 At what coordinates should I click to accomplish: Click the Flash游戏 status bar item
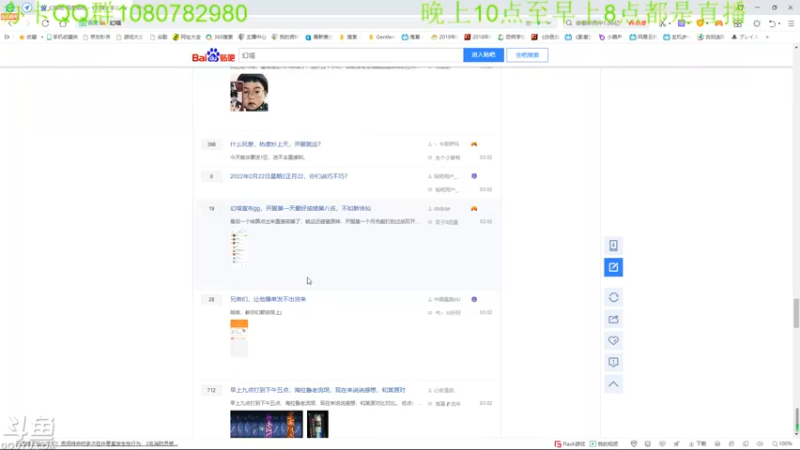point(569,444)
